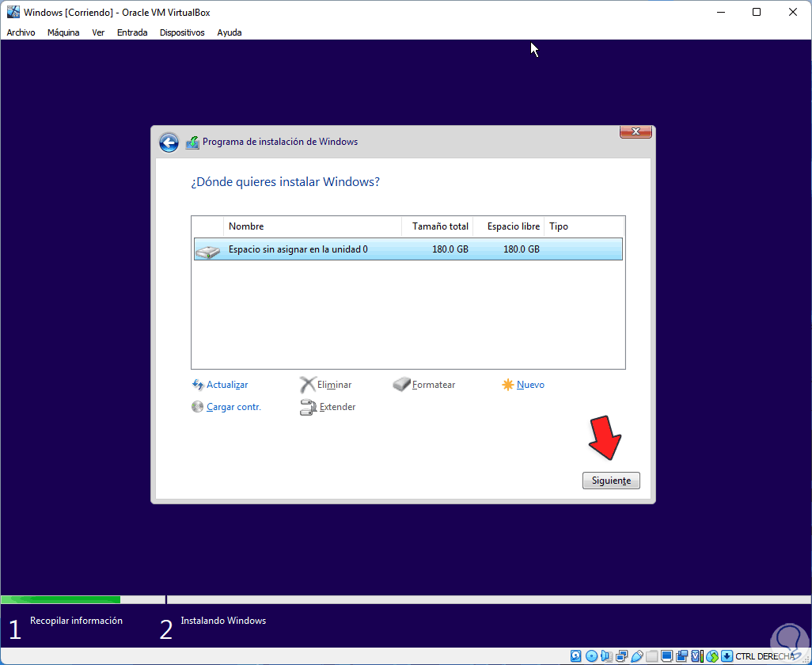Click the optical disc status icon

pyautogui.click(x=591, y=656)
